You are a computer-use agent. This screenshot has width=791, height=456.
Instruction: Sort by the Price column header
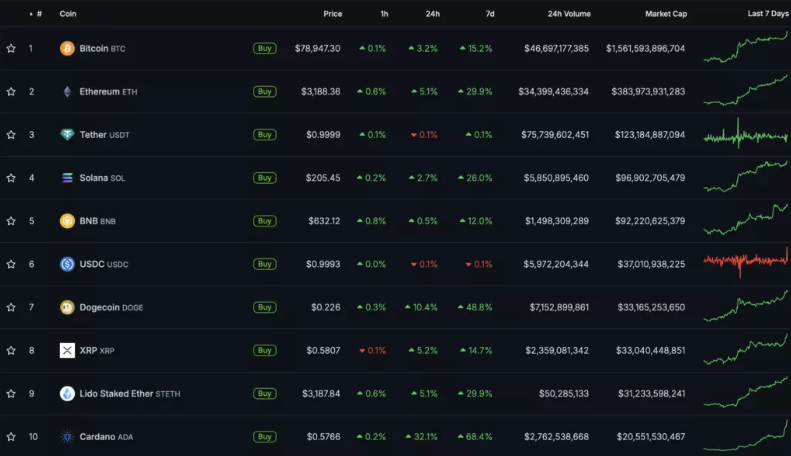click(x=332, y=14)
